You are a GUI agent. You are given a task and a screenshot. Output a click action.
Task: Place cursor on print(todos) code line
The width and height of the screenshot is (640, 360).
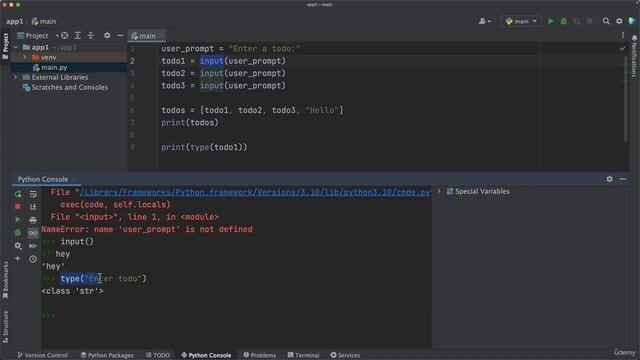pos(190,122)
